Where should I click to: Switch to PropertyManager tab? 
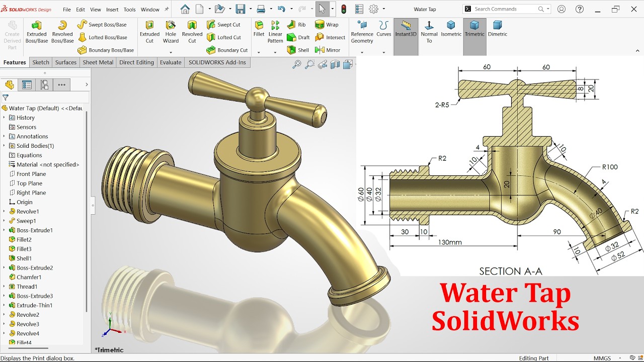tap(27, 84)
